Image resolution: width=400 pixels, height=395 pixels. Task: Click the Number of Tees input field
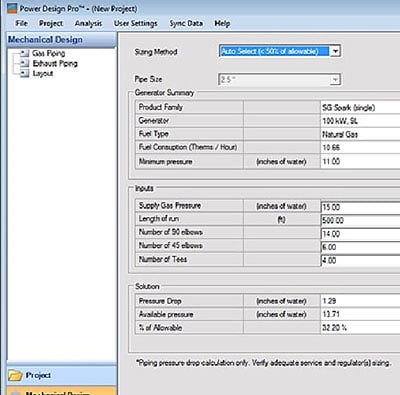pos(361,260)
